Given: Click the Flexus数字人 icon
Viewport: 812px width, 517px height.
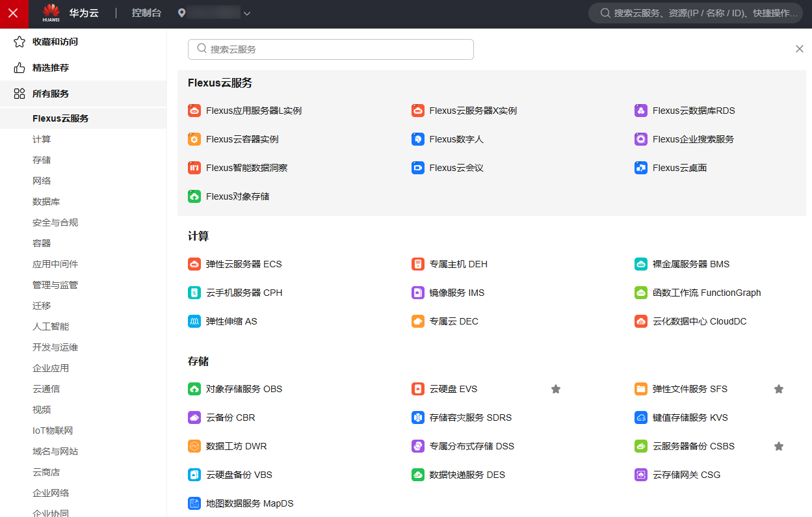Looking at the screenshot, I should pyautogui.click(x=418, y=139).
